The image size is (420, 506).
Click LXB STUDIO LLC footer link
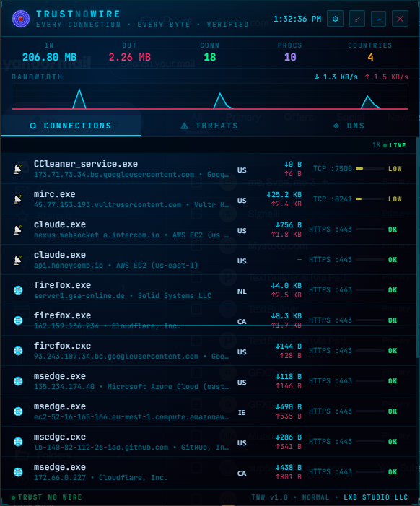[x=376, y=497]
